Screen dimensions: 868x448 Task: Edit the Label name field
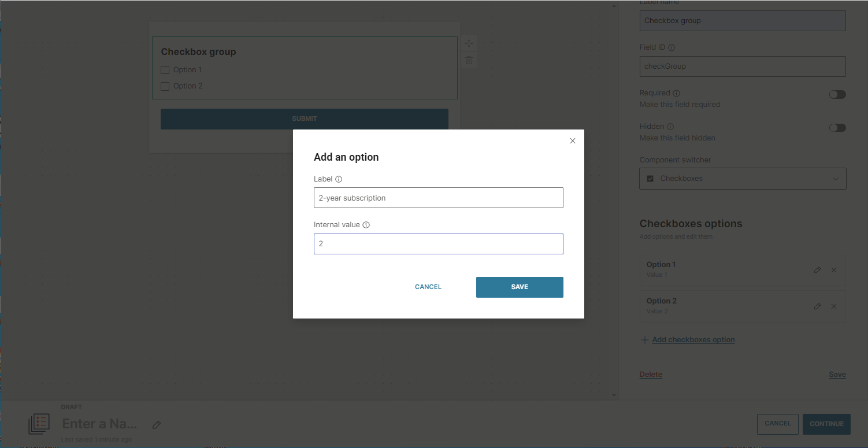tap(743, 21)
